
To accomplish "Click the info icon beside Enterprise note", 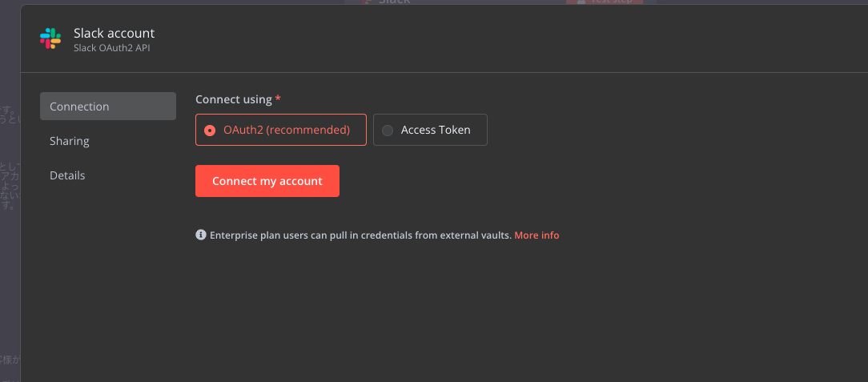I will (x=201, y=235).
